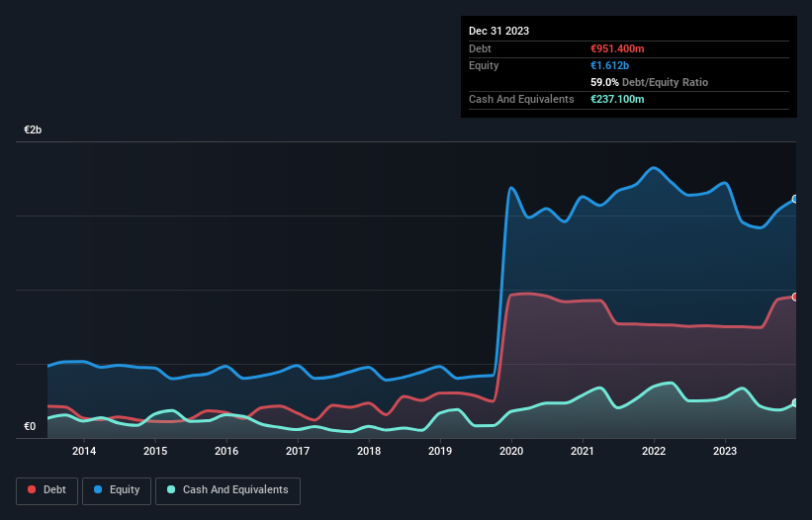Click the €237.100m cash value
This screenshot has width=812, height=520.
617,99
